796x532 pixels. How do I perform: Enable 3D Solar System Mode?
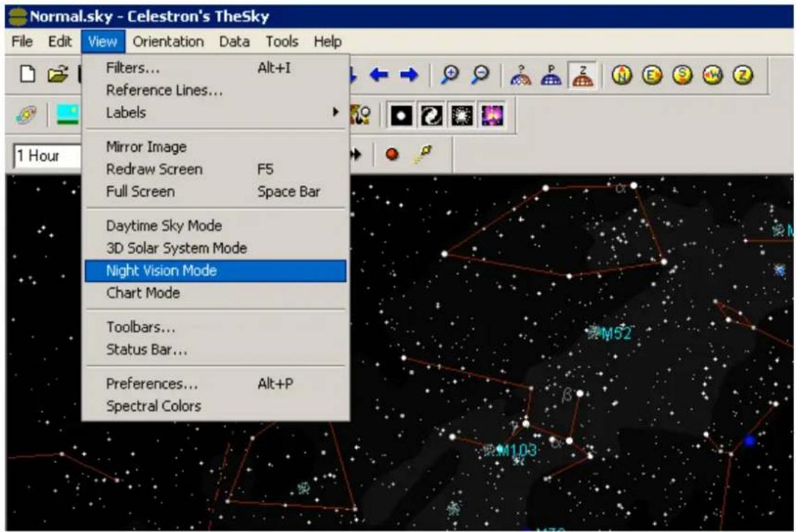pyautogui.click(x=216, y=248)
